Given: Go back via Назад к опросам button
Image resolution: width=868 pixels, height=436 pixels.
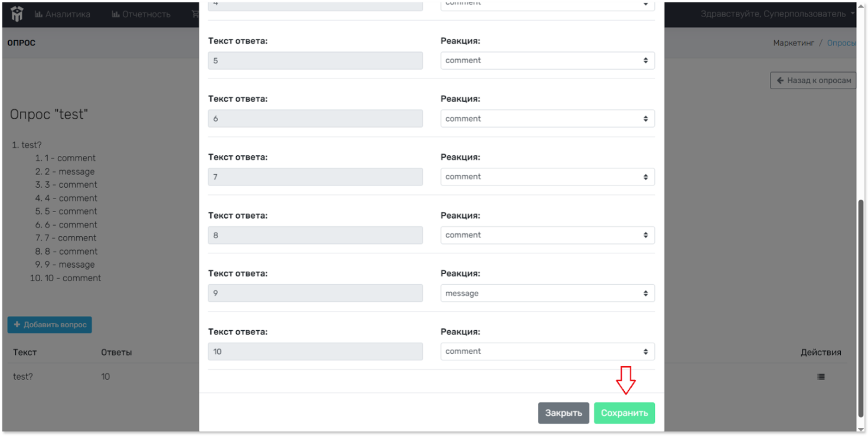Looking at the screenshot, I should click(x=813, y=80).
